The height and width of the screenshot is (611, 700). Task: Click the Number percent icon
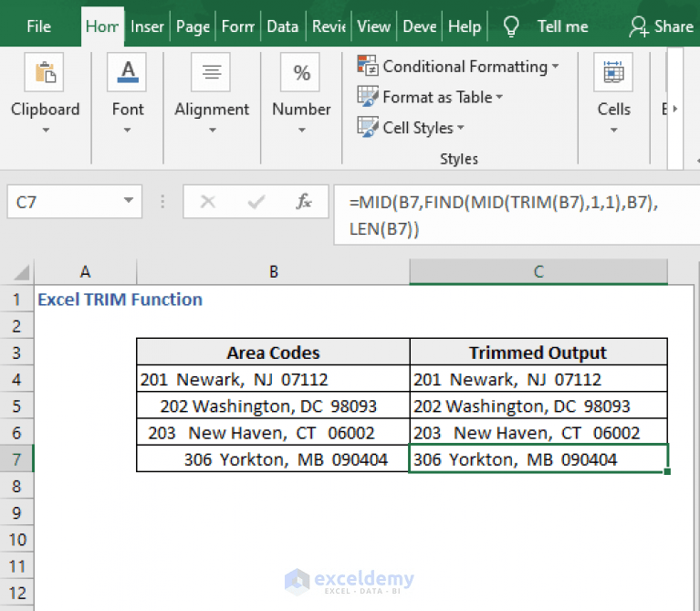coord(300,72)
